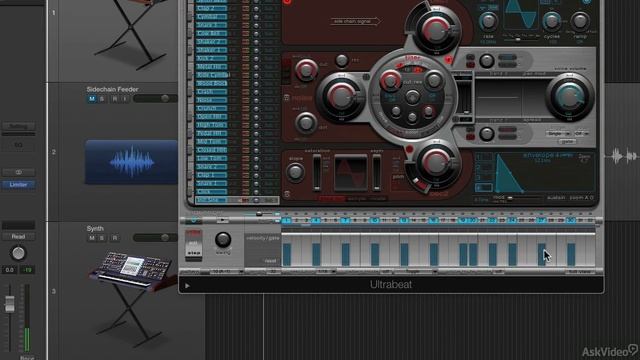Click the EQ slot on channel strip
The width and height of the screenshot is (640, 360).
click(x=18, y=145)
